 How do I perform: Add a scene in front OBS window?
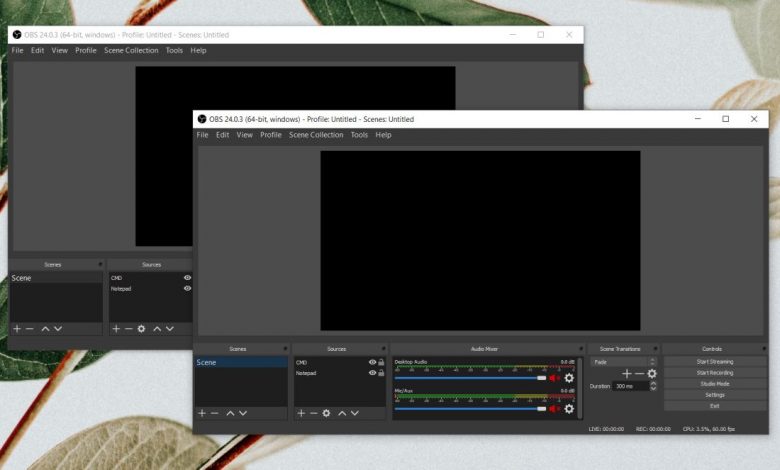pyautogui.click(x=202, y=413)
